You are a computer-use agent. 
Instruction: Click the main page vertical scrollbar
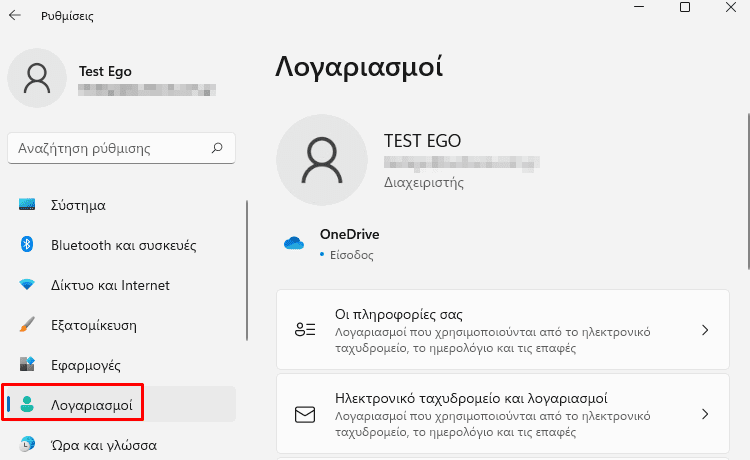click(748, 191)
